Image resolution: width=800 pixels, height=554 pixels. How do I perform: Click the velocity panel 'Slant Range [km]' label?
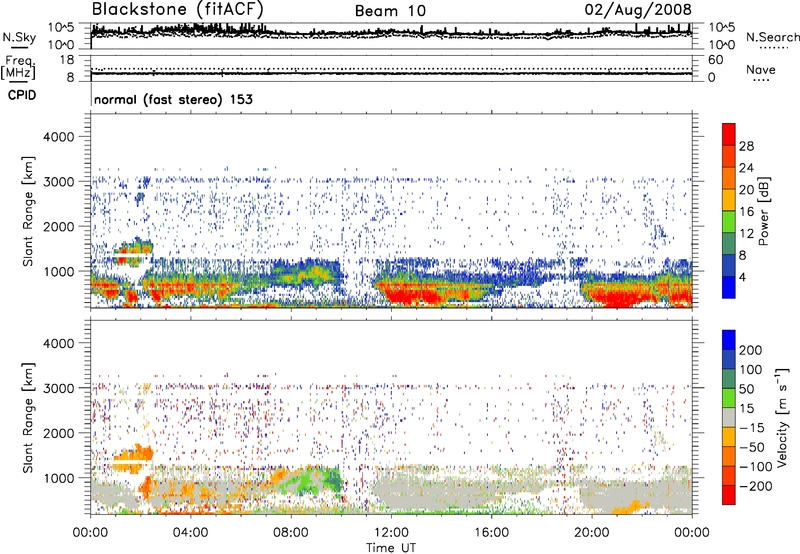coord(28,417)
